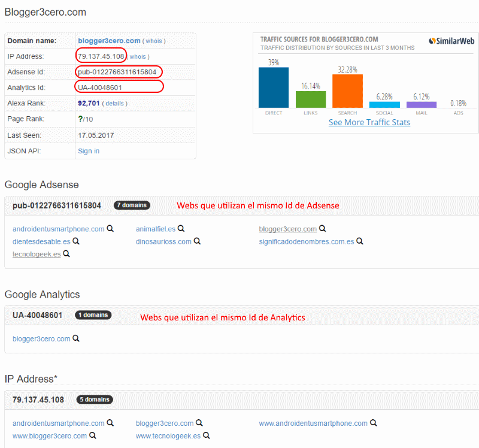Click magnifier icon next to dinosaurioss.com
The width and height of the screenshot is (479, 448).
[x=198, y=241]
